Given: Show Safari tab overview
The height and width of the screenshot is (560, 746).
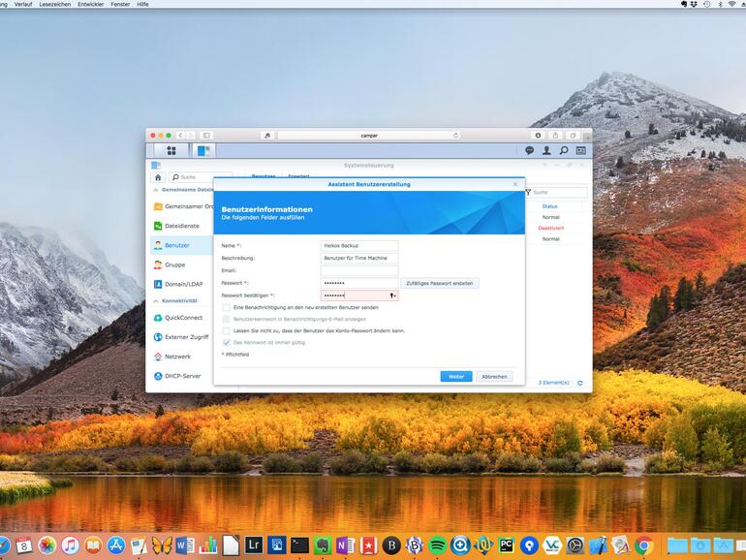Looking at the screenshot, I should [x=573, y=136].
